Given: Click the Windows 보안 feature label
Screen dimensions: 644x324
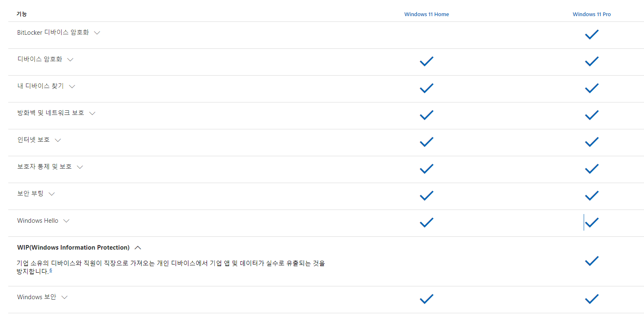Looking at the screenshot, I should [x=36, y=297].
